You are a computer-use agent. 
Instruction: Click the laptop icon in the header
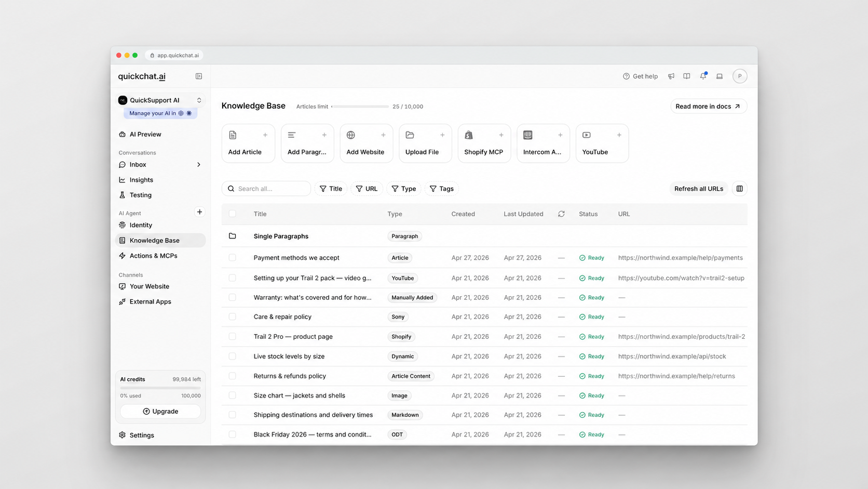pyautogui.click(x=720, y=76)
